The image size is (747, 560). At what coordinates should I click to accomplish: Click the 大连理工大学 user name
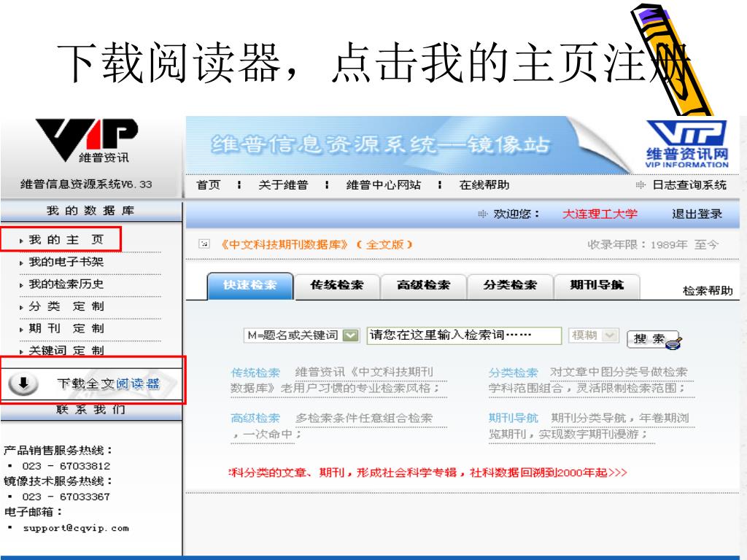point(600,214)
